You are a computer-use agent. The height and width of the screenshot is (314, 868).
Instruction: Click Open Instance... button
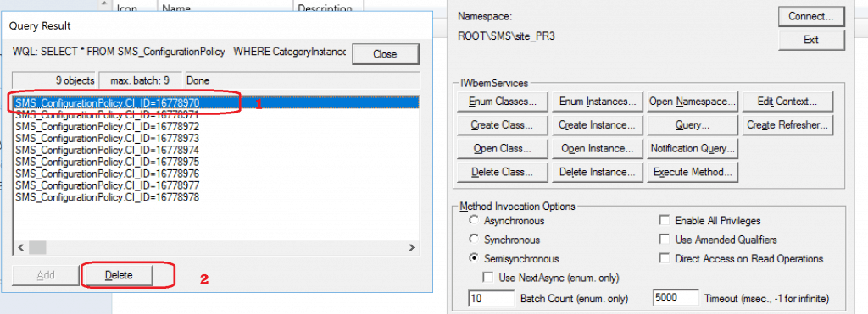(x=598, y=149)
